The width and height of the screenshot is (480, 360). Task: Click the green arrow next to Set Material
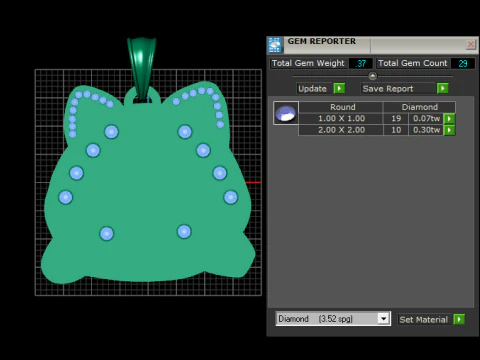coord(459,319)
